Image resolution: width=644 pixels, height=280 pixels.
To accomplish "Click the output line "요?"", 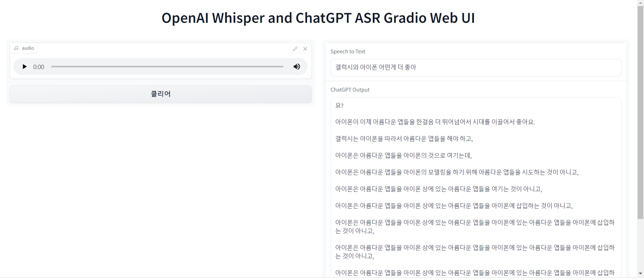I will pyautogui.click(x=339, y=105).
